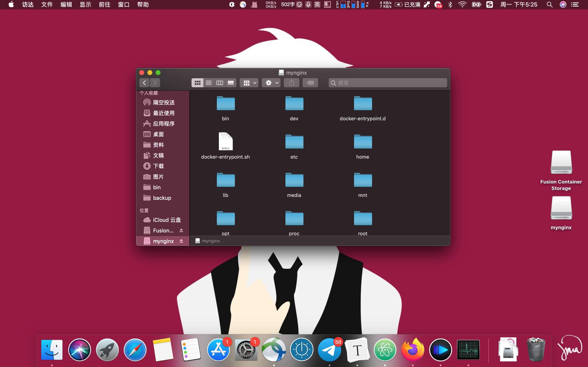This screenshot has height=367, width=588.
Task: Click the share toolbar button
Action: (x=292, y=83)
